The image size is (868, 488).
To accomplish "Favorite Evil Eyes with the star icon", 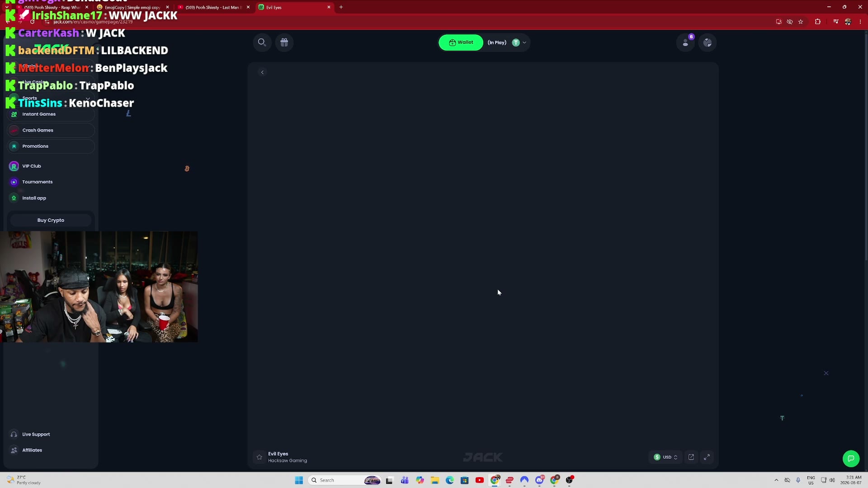I will point(259,457).
